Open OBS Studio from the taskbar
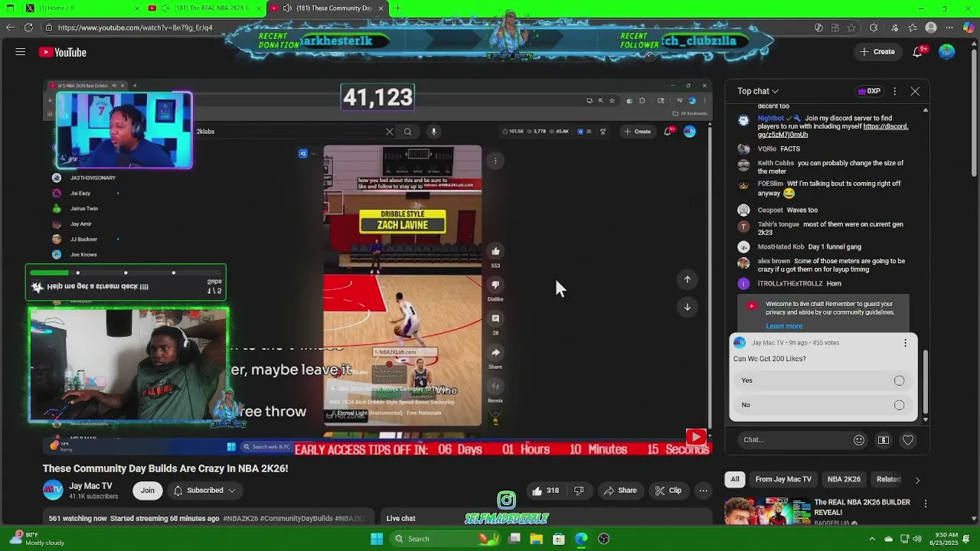 pyautogui.click(x=603, y=539)
